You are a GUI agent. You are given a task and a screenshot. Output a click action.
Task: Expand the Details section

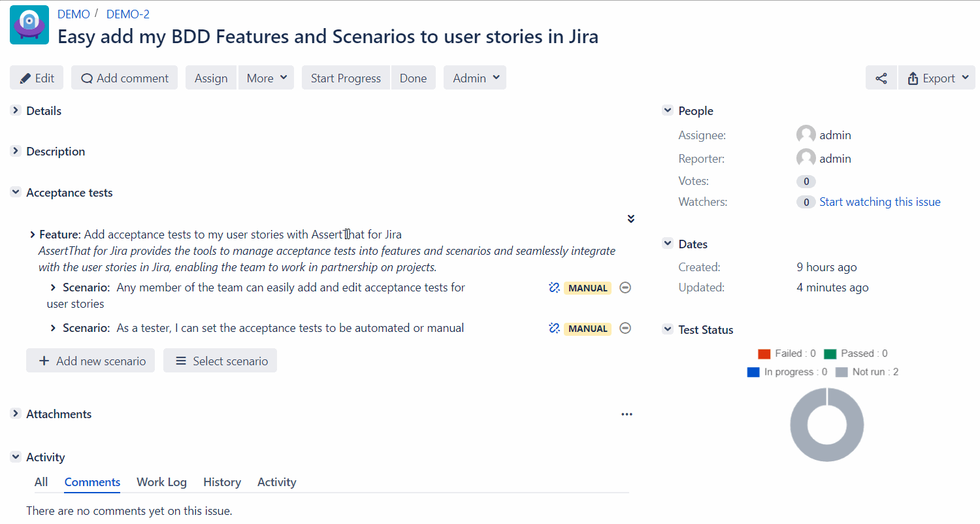coord(16,110)
